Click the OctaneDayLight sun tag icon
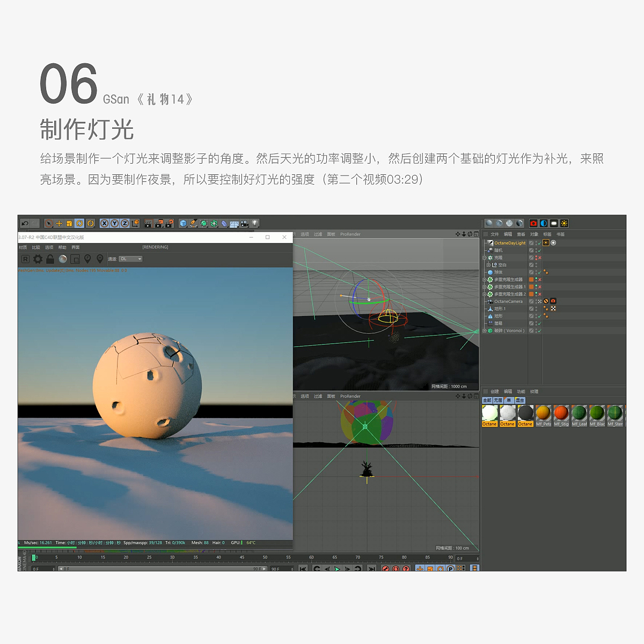This screenshot has width=644, height=644. pos(546,243)
